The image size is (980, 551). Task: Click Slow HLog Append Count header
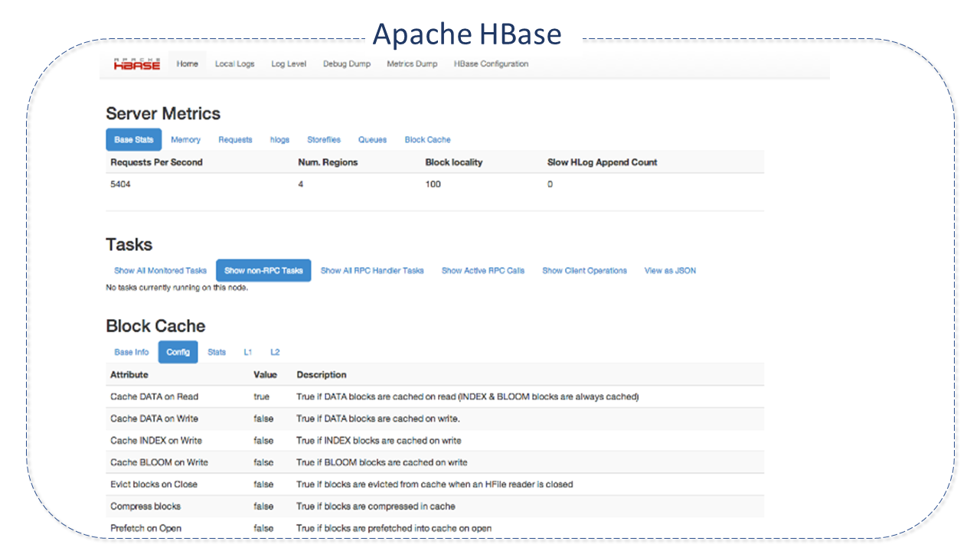[x=603, y=162]
